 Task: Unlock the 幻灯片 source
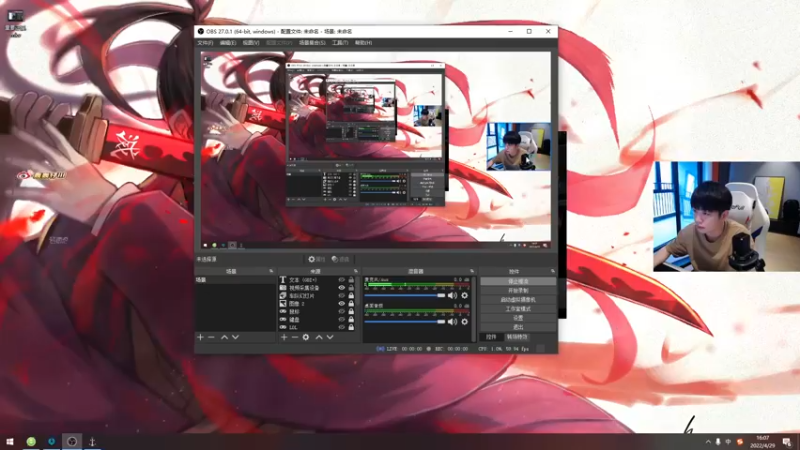click(x=351, y=295)
